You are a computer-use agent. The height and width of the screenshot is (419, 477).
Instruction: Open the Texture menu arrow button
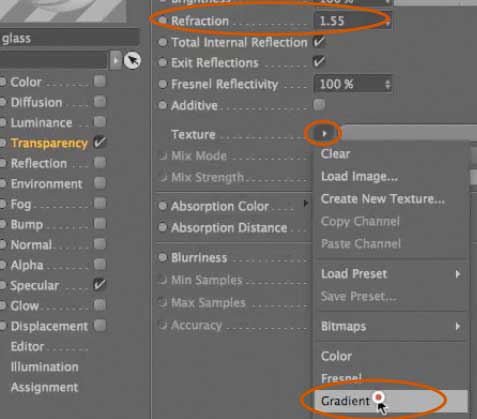[323, 134]
